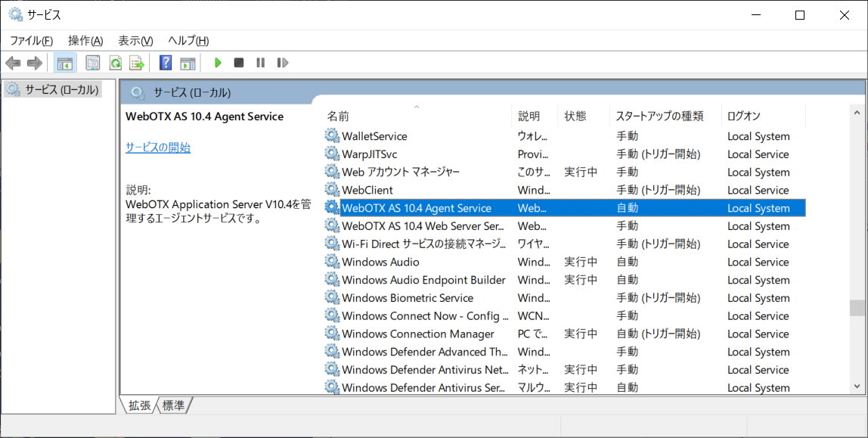Image resolution: width=868 pixels, height=438 pixels.
Task: Open the 表示 menu
Action: point(133,40)
